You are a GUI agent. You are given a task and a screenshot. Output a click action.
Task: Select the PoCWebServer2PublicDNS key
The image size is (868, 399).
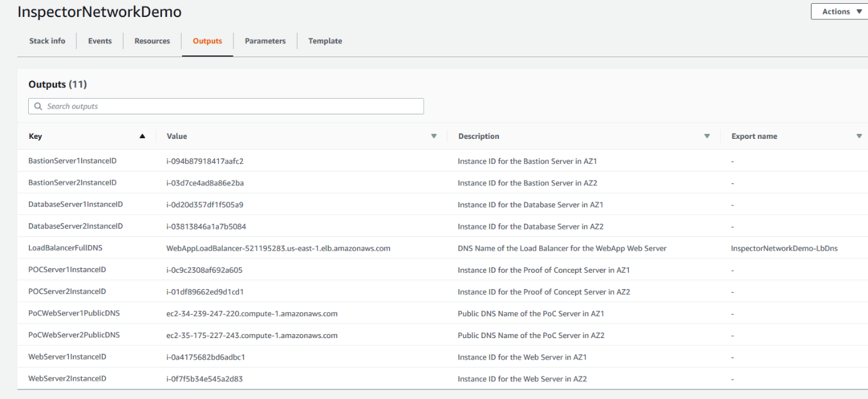tap(74, 335)
